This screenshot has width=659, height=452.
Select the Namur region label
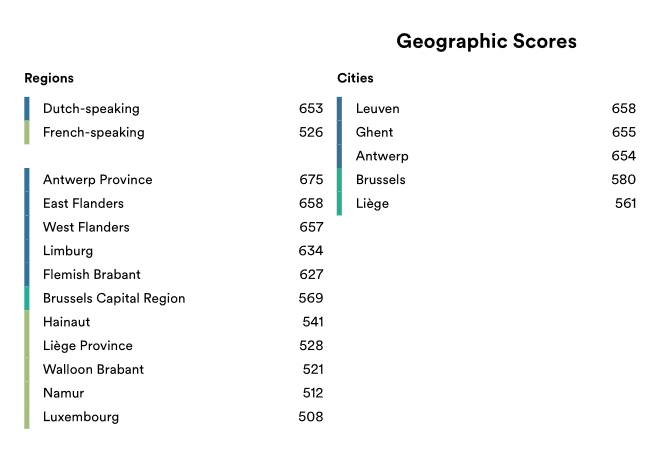64,393
